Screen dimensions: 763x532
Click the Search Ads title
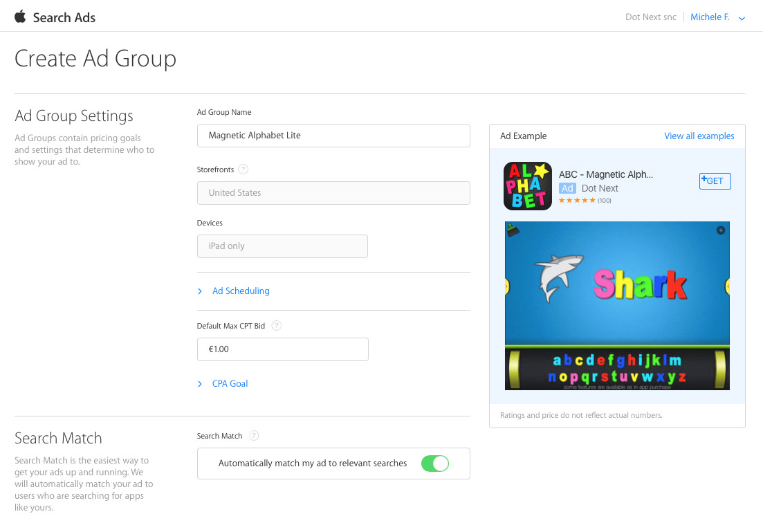pyautogui.click(x=64, y=17)
